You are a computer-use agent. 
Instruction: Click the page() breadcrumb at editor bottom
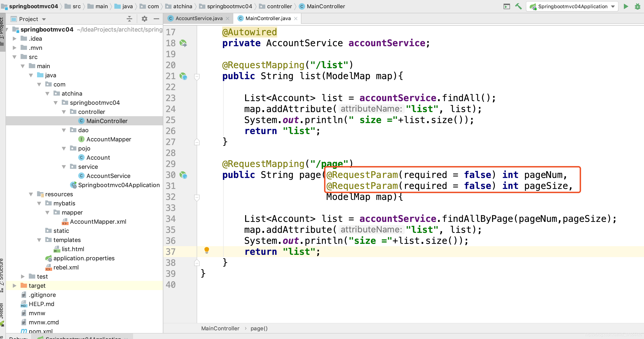259,328
